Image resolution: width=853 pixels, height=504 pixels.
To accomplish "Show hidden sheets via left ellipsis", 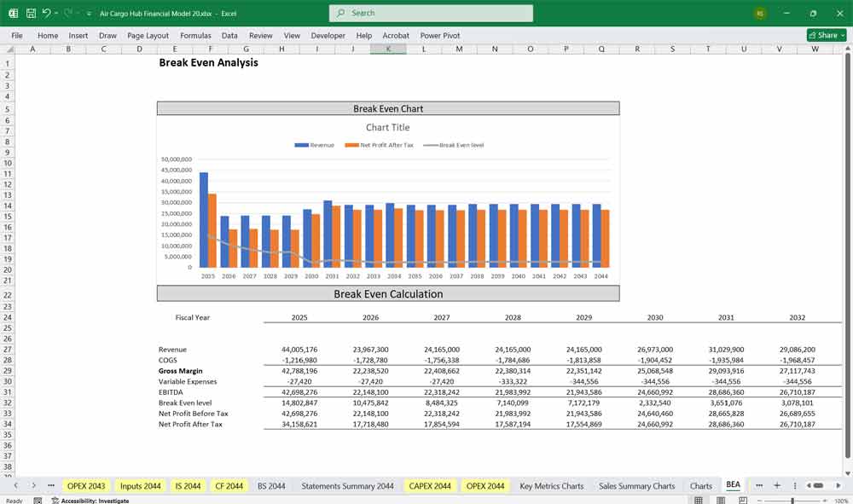I will click(51, 485).
